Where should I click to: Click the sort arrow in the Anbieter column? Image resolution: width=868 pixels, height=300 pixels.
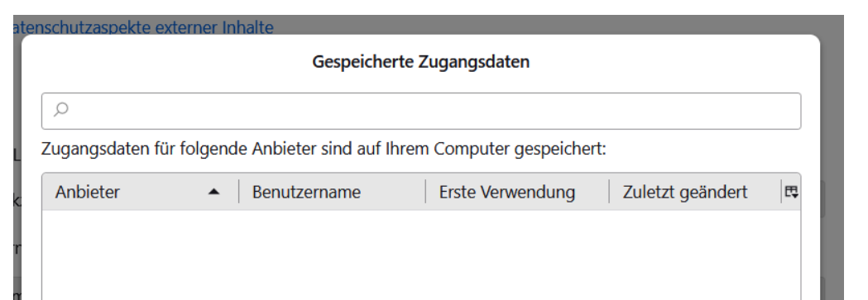[x=213, y=192]
